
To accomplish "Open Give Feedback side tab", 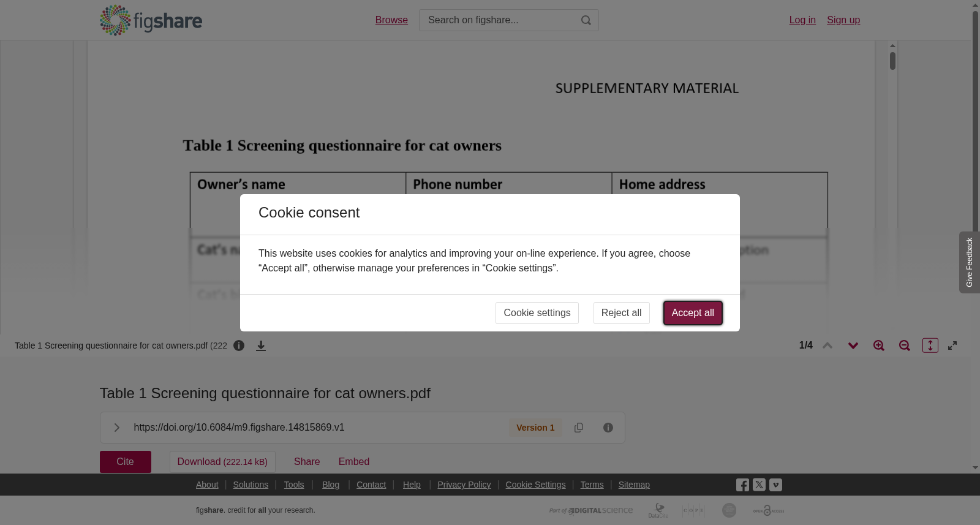I will click(970, 262).
